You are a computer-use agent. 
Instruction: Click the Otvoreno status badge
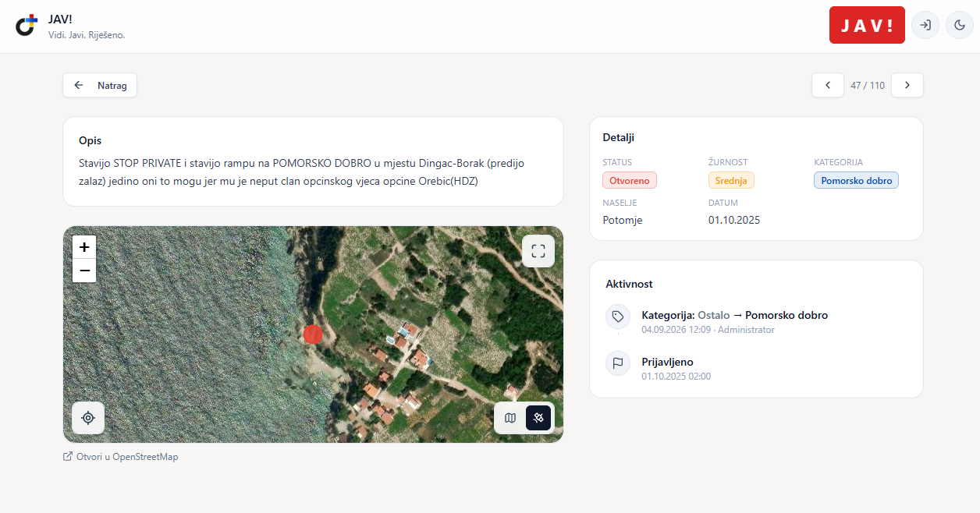(630, 180)
